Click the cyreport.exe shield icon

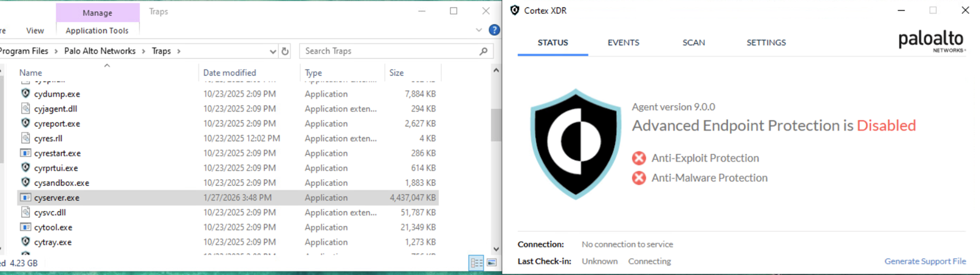coord(25,123)
